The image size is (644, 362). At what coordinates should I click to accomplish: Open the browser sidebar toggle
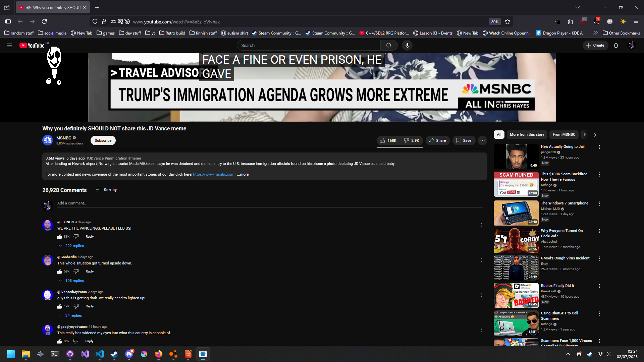[x=8, y=21]
